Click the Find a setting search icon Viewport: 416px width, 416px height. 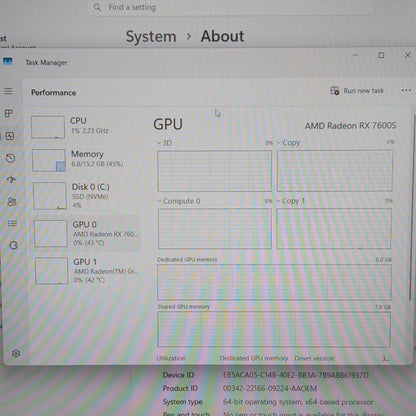[x=97, y=7]
